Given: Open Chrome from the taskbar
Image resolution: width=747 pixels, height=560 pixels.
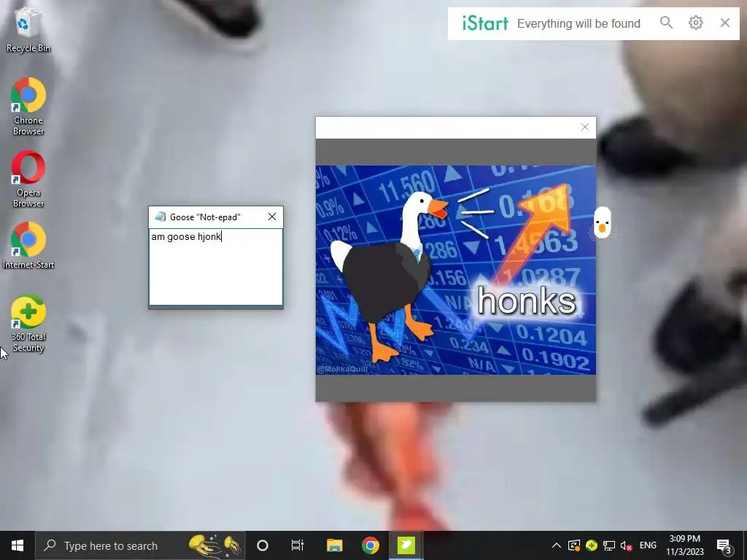Looking at the screenshot, I should (x=370, y=545).
